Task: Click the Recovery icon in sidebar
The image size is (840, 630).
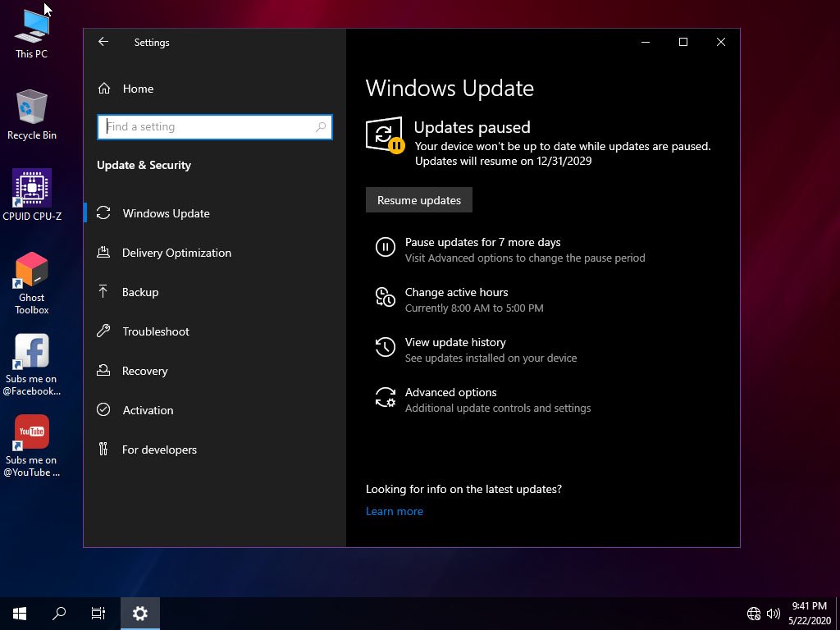Action: click(x=103, y=370)
